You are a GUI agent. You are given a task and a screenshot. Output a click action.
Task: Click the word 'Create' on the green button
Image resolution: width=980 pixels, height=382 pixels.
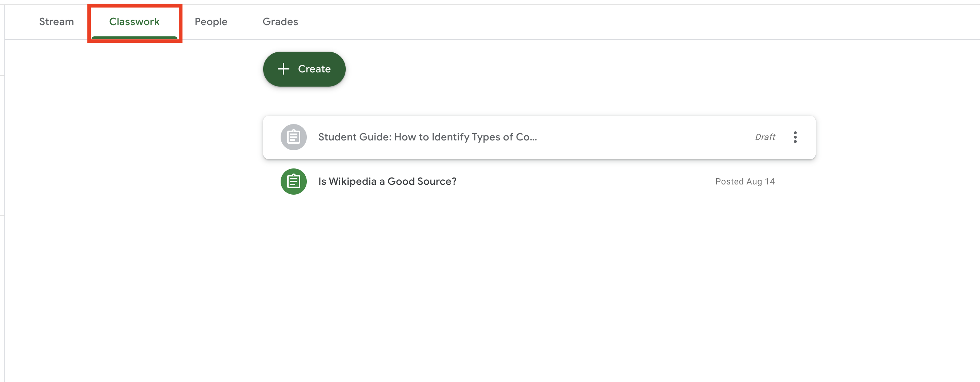point(314,69)
